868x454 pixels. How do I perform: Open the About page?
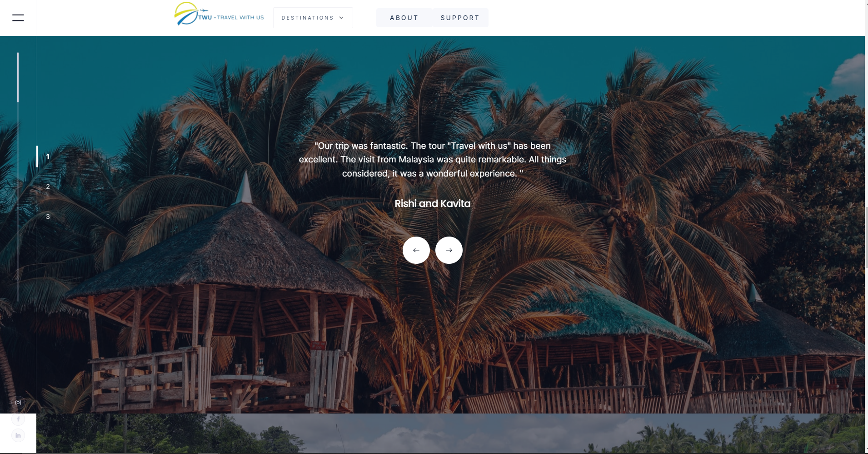point(404,18)
